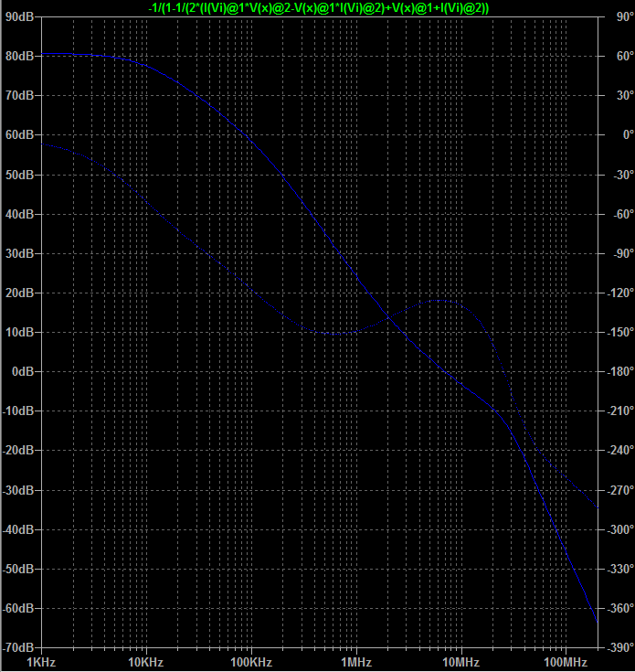Viewport: 635px width, 672px height.
Task: Click the -40dB left axis label
Action: click(x=18, y=529)
